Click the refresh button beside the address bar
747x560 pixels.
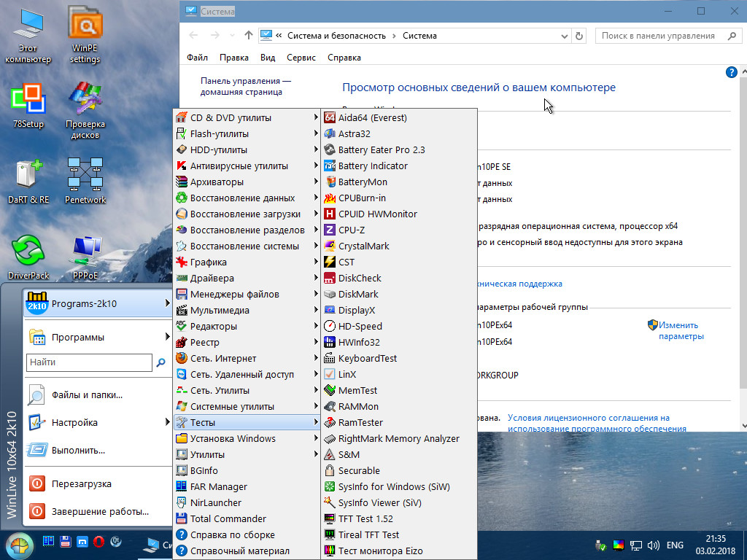pos(579,35)
